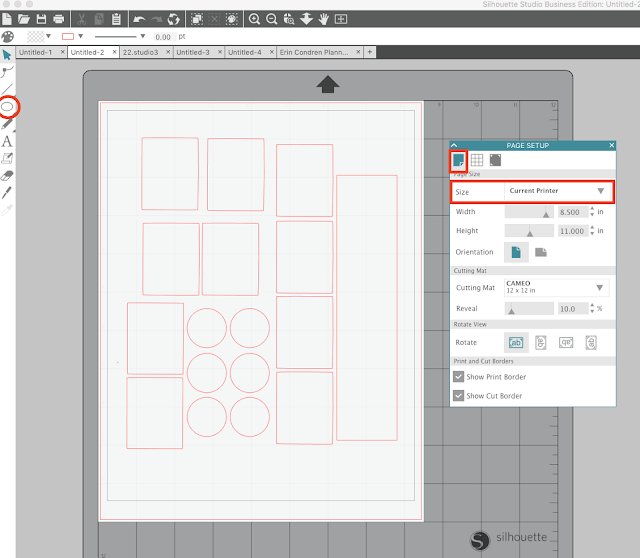Redo the last action
This screenshot has height=558, width=640.
(x=156, y=19)
